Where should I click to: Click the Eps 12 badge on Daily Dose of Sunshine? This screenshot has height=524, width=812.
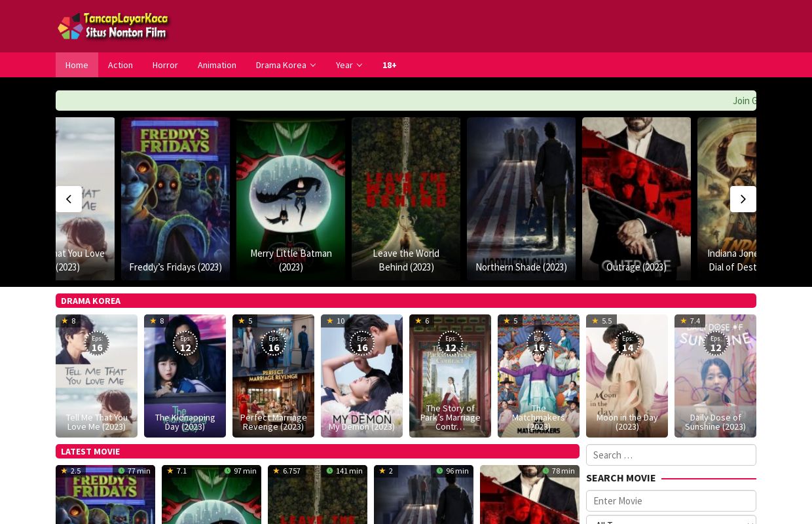[x=715, y=343]
